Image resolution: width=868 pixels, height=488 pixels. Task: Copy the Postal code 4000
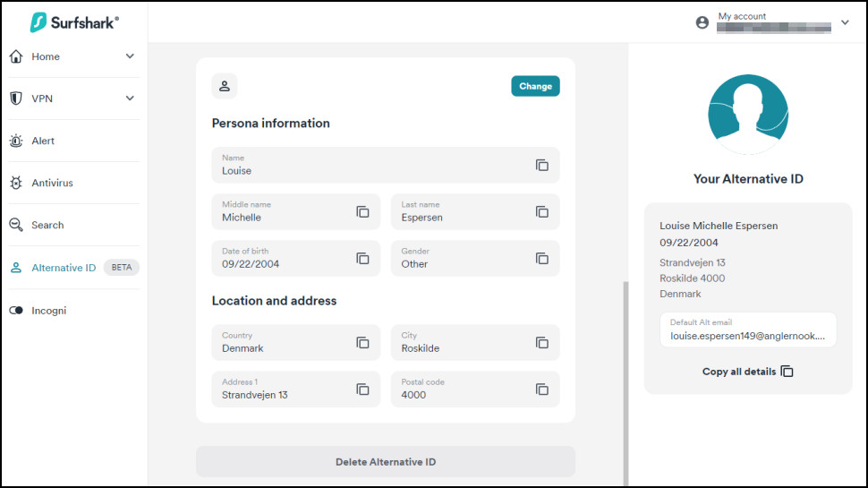[542, 389]
